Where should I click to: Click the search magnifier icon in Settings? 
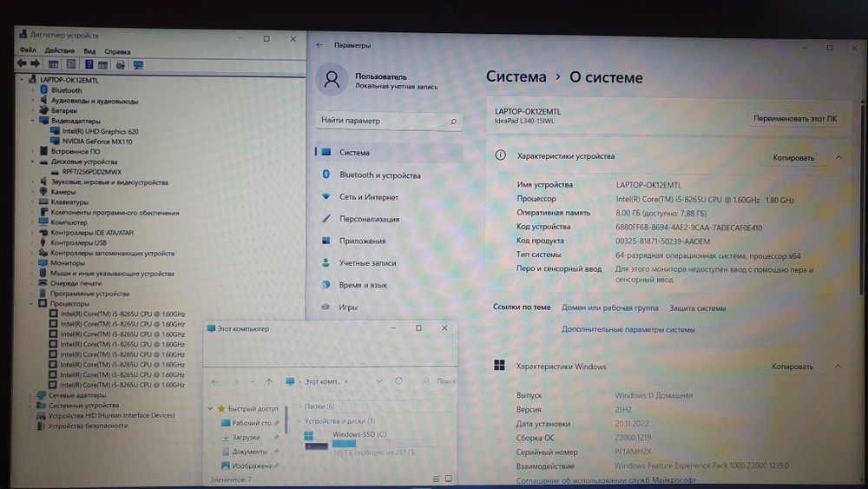tap(453, 122)
